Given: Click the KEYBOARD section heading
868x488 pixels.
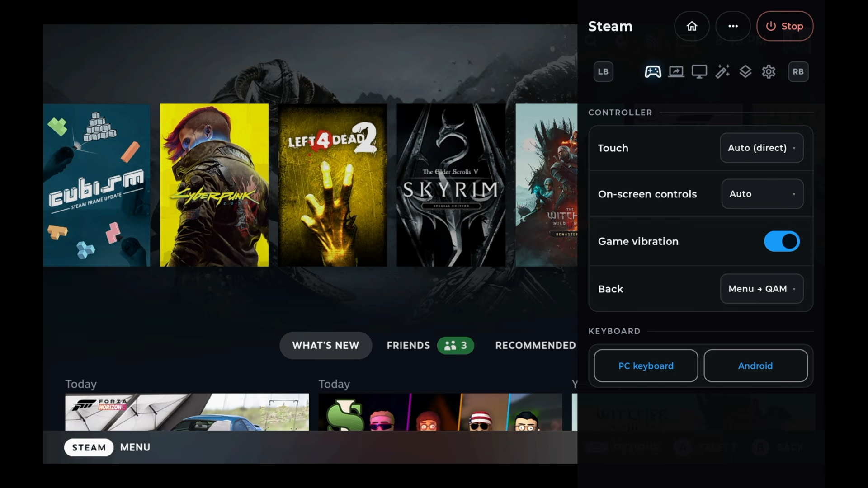Looking at the screenshot, I should pyautogui.click(x=614, y=331).
